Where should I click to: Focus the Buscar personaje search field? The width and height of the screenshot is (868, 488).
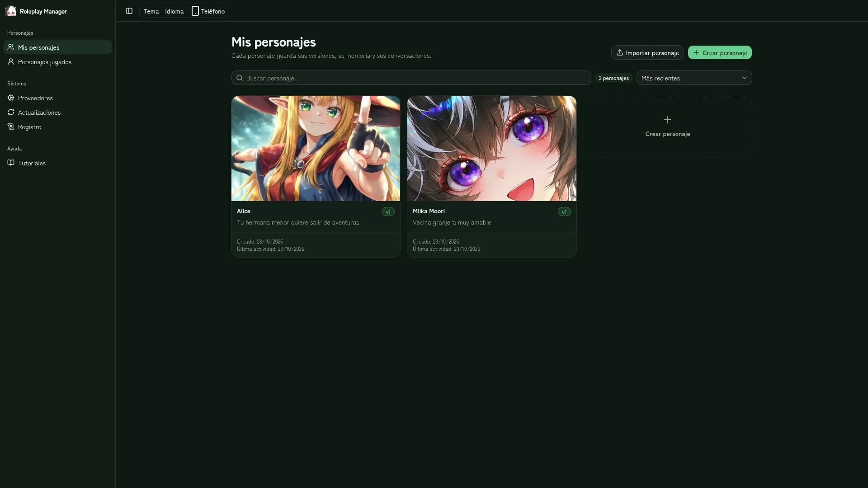[411, 78]
